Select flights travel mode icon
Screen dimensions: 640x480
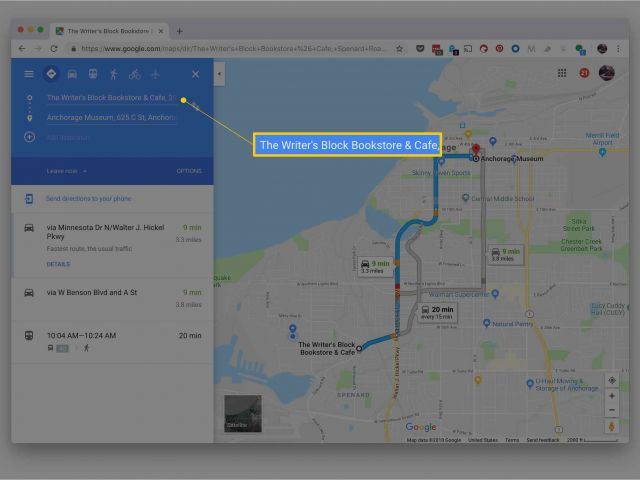155,74
